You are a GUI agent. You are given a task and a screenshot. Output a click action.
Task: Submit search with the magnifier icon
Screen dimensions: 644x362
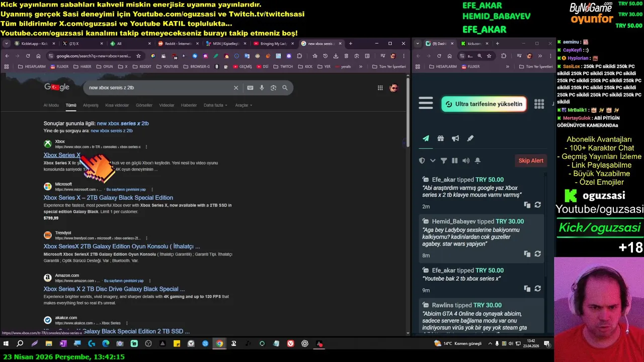tap(285, 87)
